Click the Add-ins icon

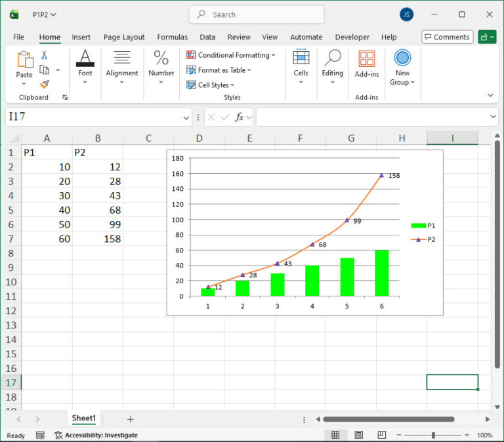pos(367,59)
